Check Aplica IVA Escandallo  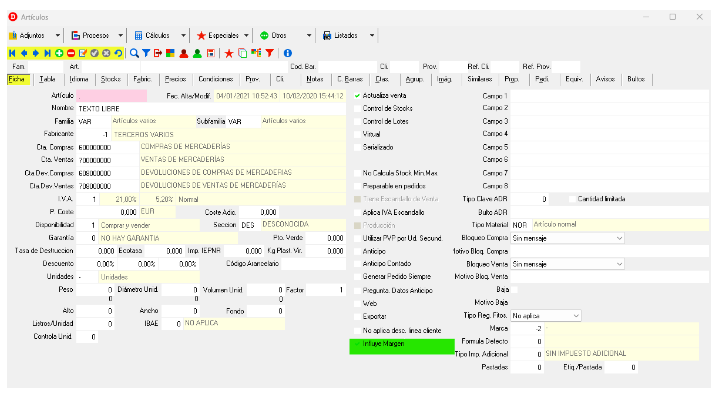(x=357, y=213)
